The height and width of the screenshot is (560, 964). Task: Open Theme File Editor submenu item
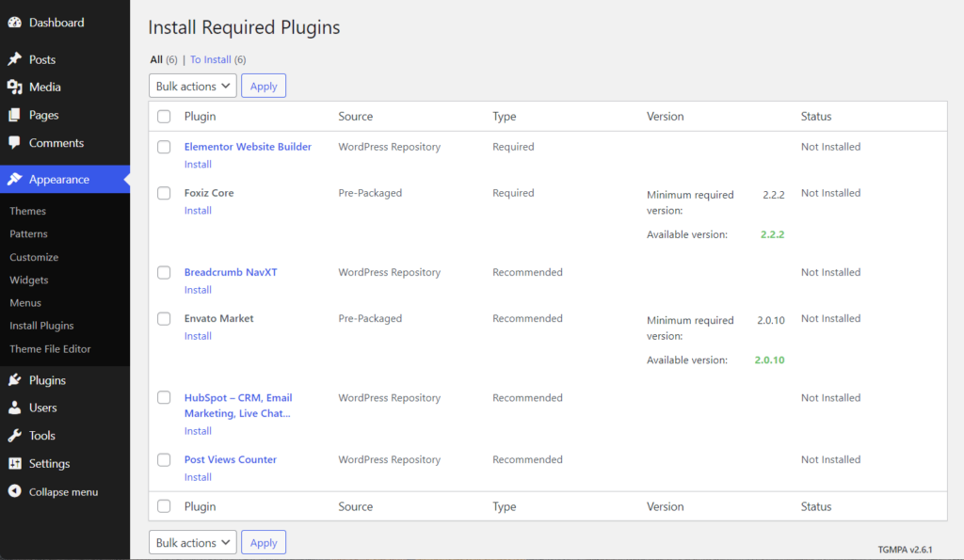click(x=50, y=348)
